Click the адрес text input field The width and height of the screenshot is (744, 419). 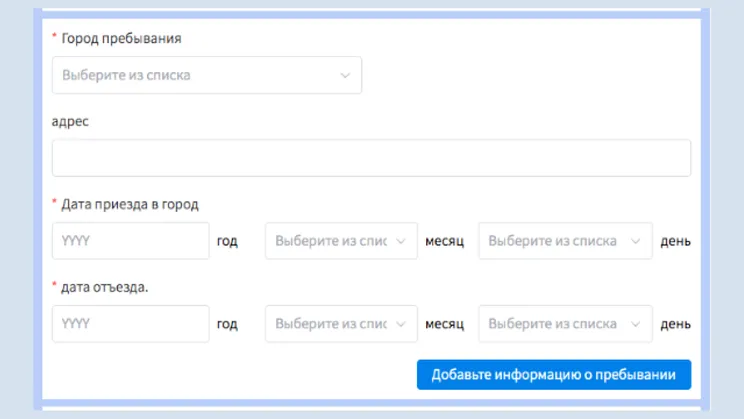[x=371, y=158]
